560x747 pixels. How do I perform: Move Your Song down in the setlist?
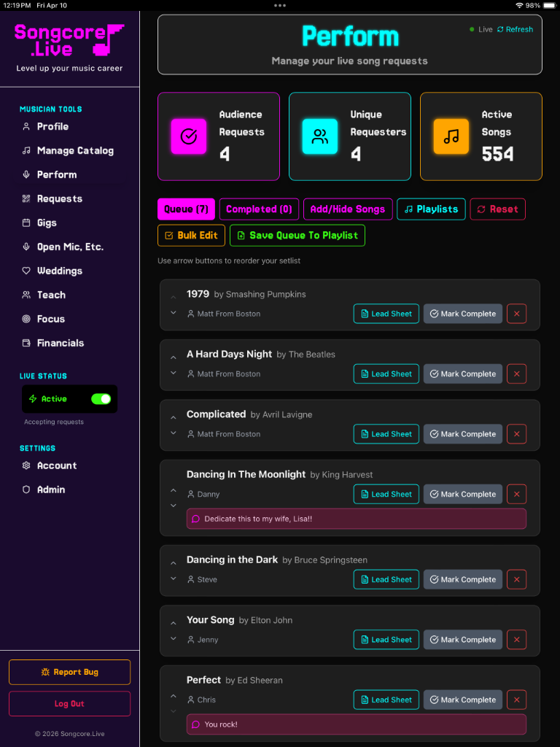174,638
